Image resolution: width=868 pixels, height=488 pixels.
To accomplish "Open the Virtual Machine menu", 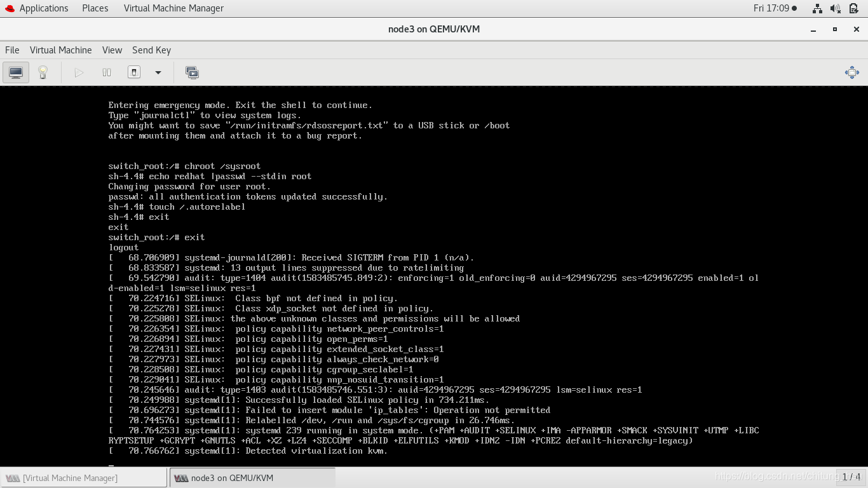I will (x=61, y=50).
